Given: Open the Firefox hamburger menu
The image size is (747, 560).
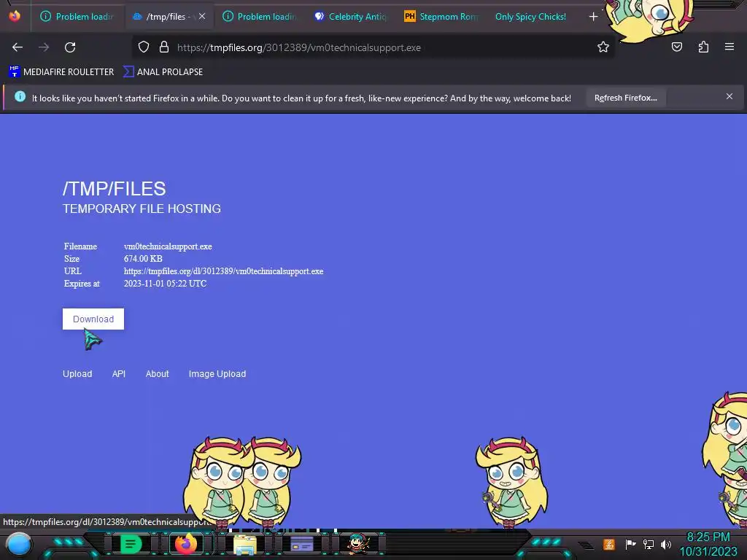Looking at the screenshot, I should click(x=729, y=47).
